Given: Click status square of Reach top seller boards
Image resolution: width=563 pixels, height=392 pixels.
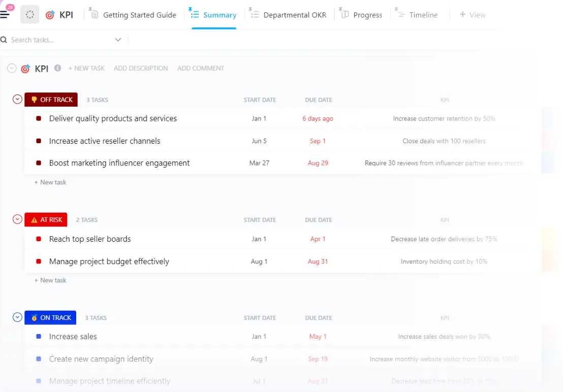Looking at the screenshot, I should pos(39,239).
